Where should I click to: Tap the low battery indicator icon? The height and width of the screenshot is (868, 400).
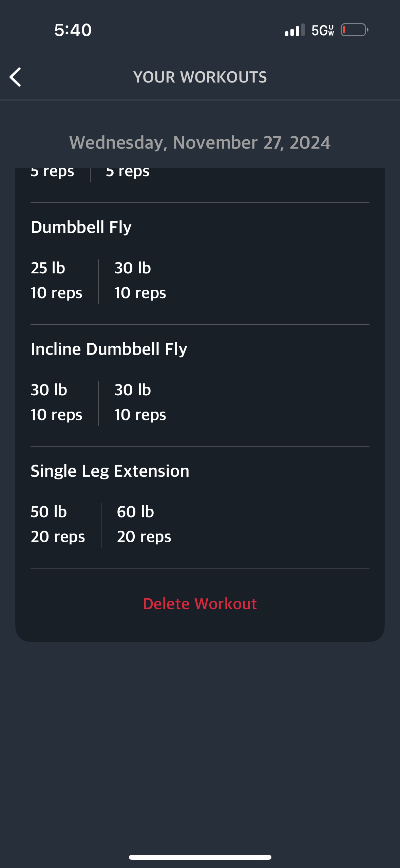[x=354, y=30]
